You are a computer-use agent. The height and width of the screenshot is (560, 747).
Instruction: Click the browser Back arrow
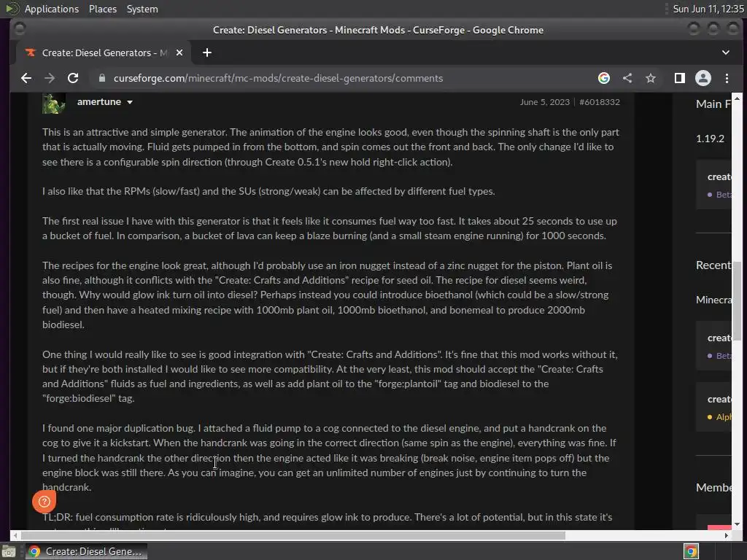[26, 78]
